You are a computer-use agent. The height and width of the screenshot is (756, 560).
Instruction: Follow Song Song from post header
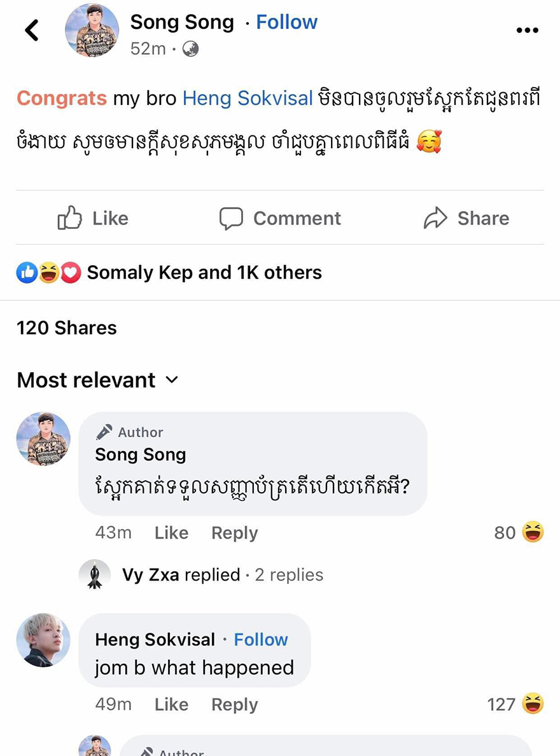(x=286, y=22)
